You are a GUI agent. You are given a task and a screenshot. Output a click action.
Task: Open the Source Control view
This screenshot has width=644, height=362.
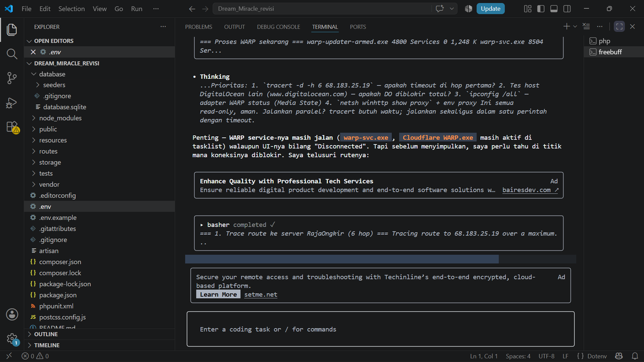click(12, 78)
